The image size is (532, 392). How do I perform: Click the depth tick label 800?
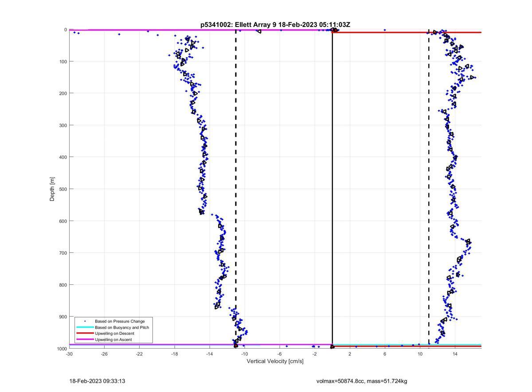coord(63,285)
